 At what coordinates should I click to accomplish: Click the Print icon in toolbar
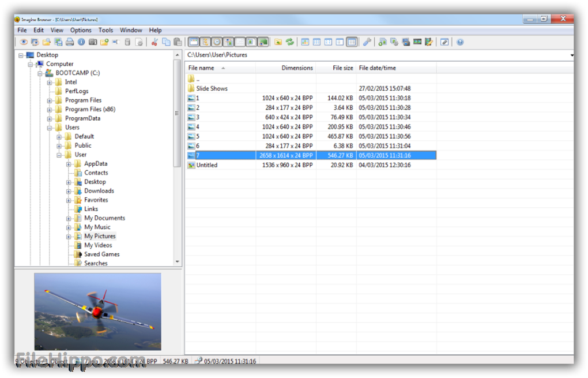tap(70, 42)
